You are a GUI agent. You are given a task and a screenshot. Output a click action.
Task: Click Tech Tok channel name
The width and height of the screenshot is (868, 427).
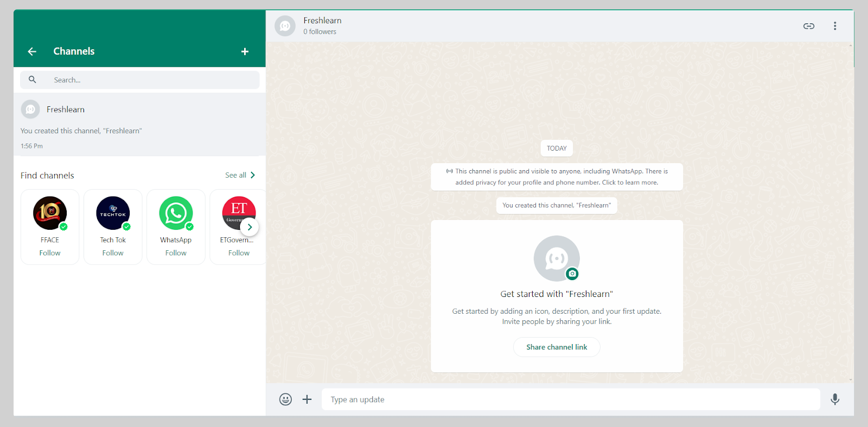pyautogui.click(x=113, y=240)
